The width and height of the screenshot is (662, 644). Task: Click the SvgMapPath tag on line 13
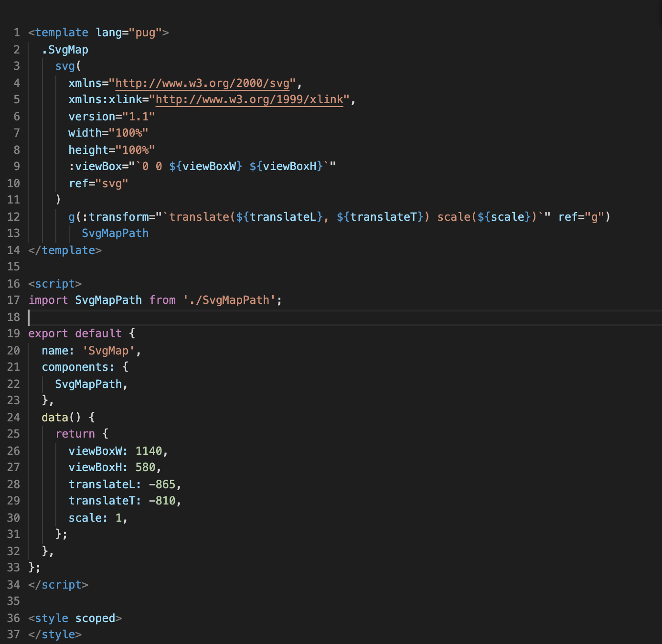[115, 233]
